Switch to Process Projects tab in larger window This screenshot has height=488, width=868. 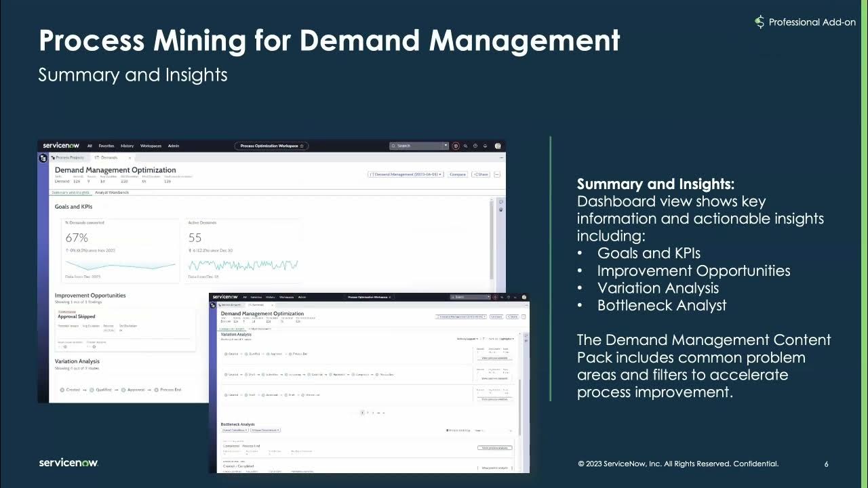pos(71,157)
